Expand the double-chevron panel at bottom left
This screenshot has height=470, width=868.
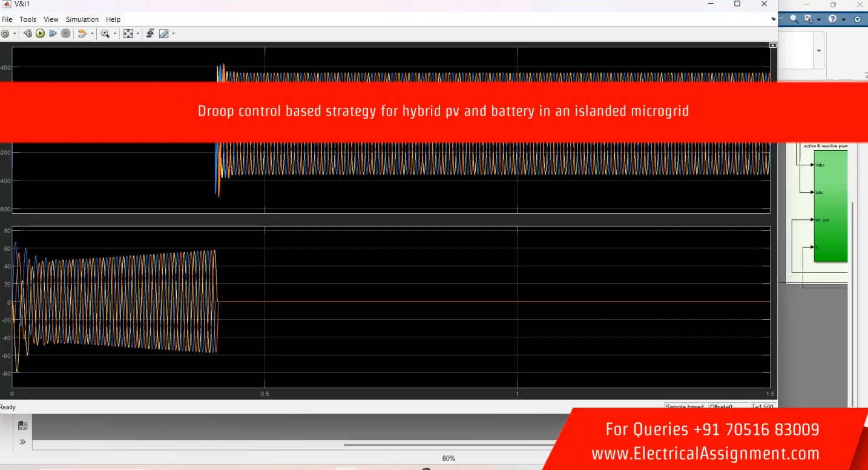[x=23, y=442]
